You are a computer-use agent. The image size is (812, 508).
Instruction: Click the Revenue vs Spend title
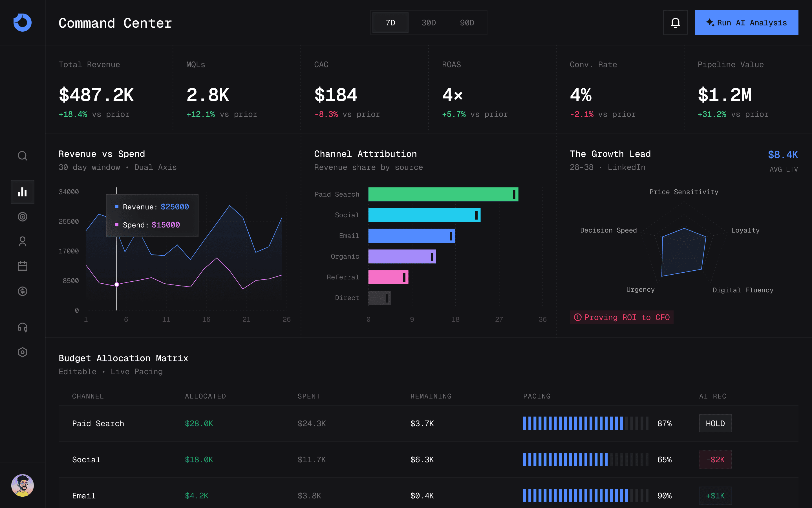pyautogui.click(x=102, y=154)
